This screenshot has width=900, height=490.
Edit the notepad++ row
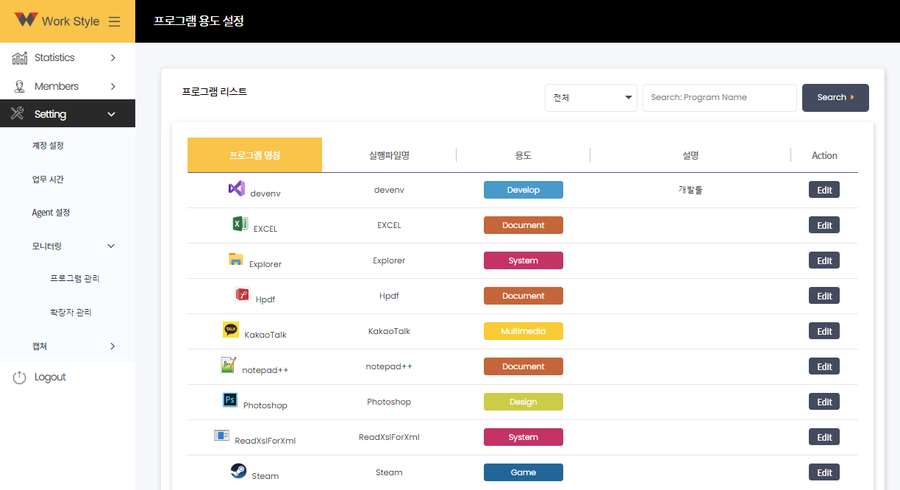pyautogui.click(x=824, y=366)
